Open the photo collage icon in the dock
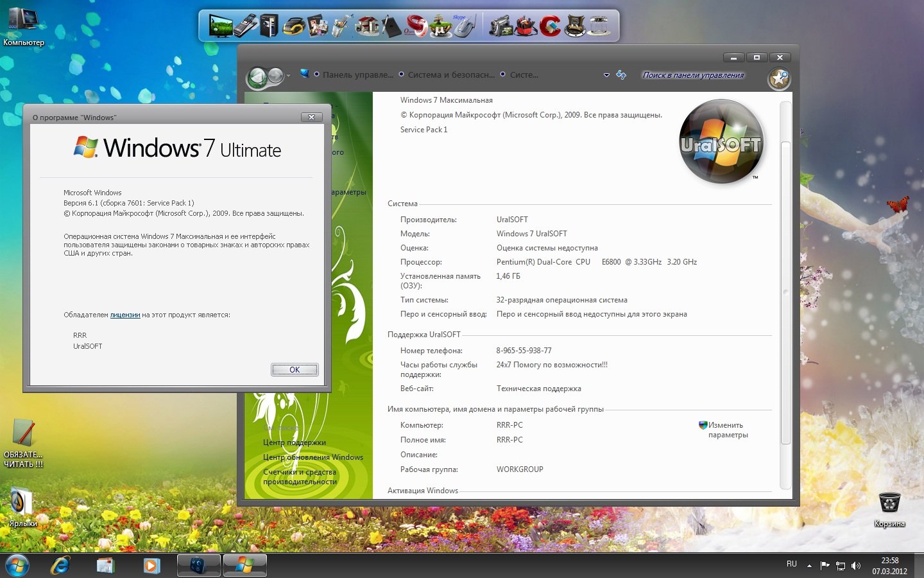Image resolution: width=924 pixels, height=578 pixels. point(318,26)
